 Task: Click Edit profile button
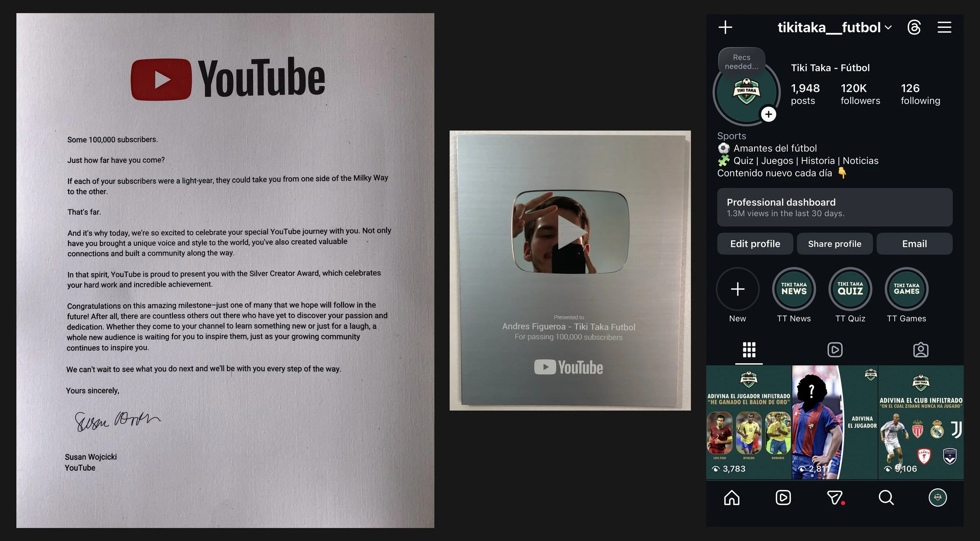(755, 244)
